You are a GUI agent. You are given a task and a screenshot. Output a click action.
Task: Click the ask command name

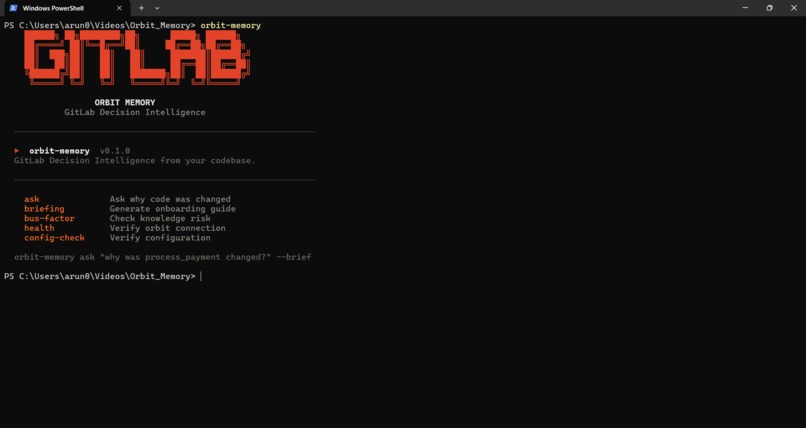pos(32,199)
